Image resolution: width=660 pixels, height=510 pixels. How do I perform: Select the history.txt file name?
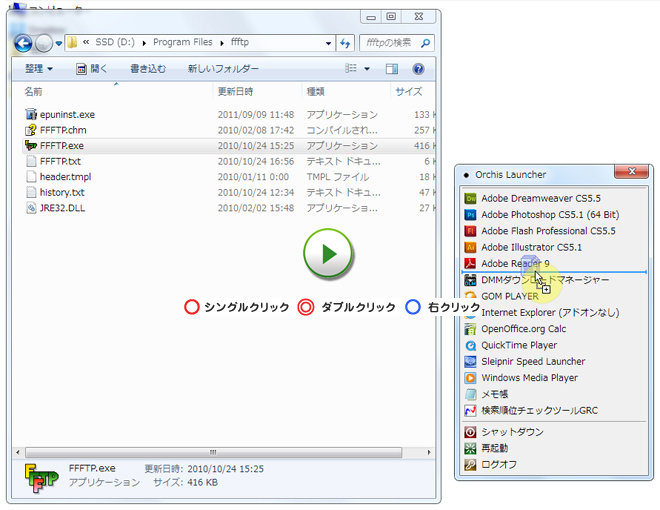click(62, 192)
